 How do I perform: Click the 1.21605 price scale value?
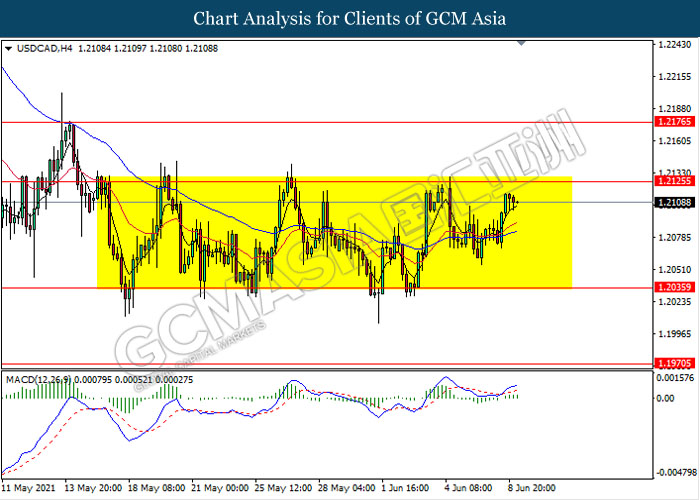click(x=673, y=141)
